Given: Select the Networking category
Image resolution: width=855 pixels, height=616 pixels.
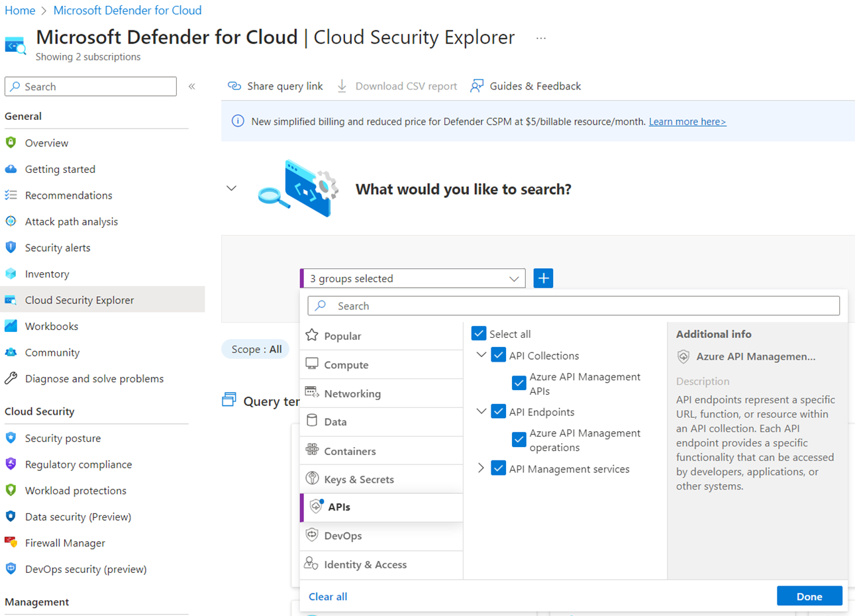Looking at the screenshot, I should (x=381, y=393).
